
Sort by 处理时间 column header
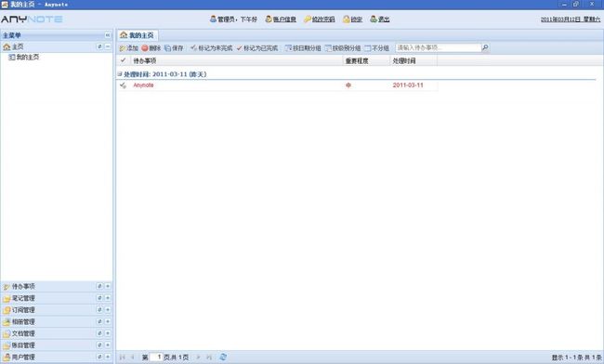(414, 60)
